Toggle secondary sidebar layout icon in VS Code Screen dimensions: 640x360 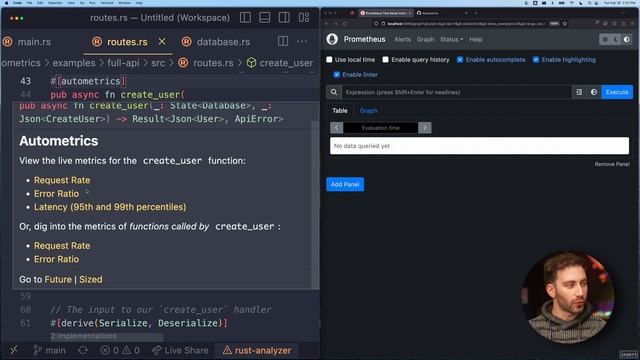(x=284, y=18)
